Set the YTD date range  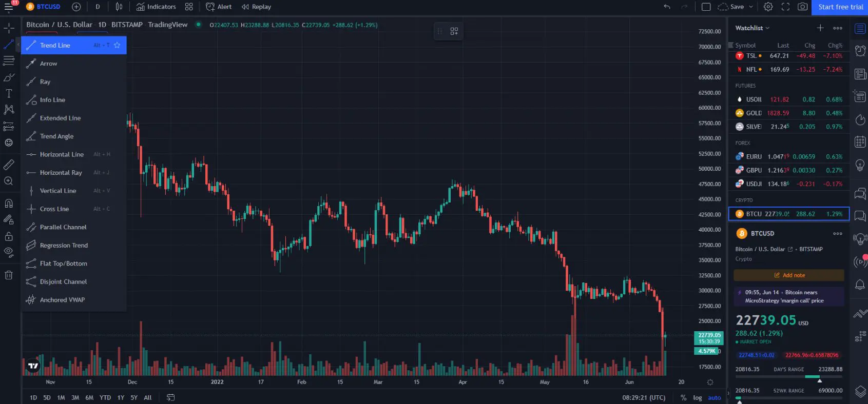click(105, 398)
